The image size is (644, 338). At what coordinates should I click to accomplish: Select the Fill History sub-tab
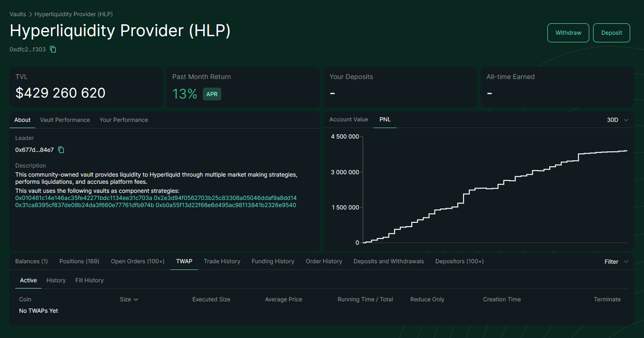(89, 280)
